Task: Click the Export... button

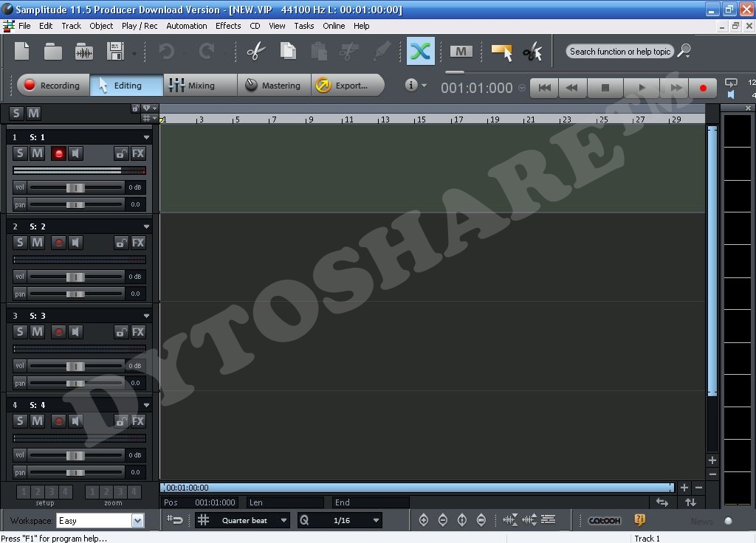Action: [x=348, y=86]
